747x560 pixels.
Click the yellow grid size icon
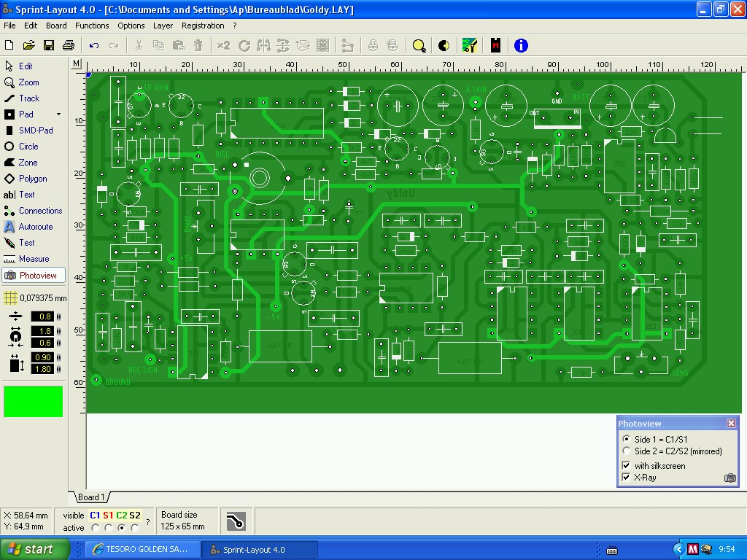click(10, 297)
